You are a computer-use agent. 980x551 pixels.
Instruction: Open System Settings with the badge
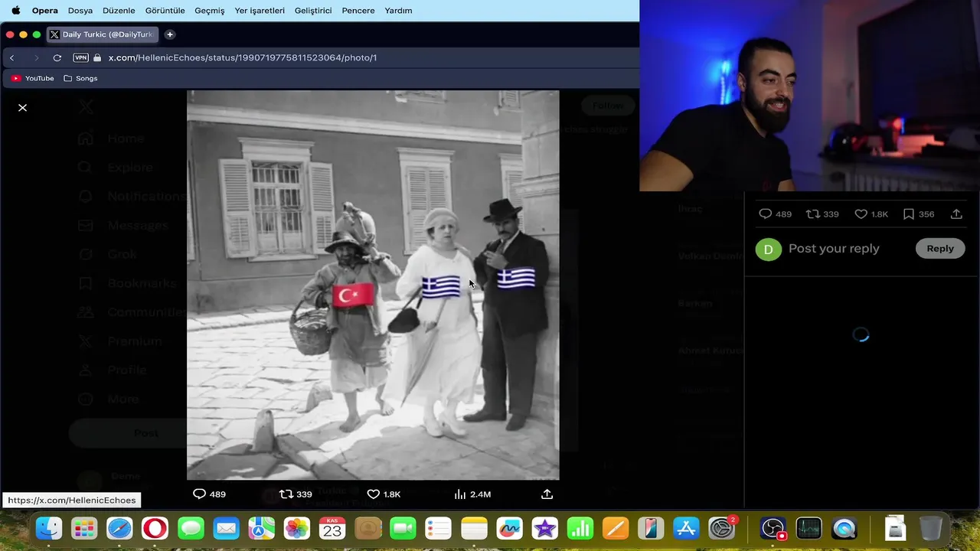pyautogui.click(x=722, y=528)
